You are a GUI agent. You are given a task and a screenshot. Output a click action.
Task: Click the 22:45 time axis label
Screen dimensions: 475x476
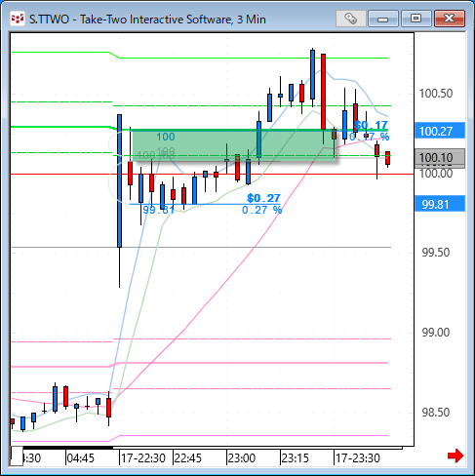point(188,458)
